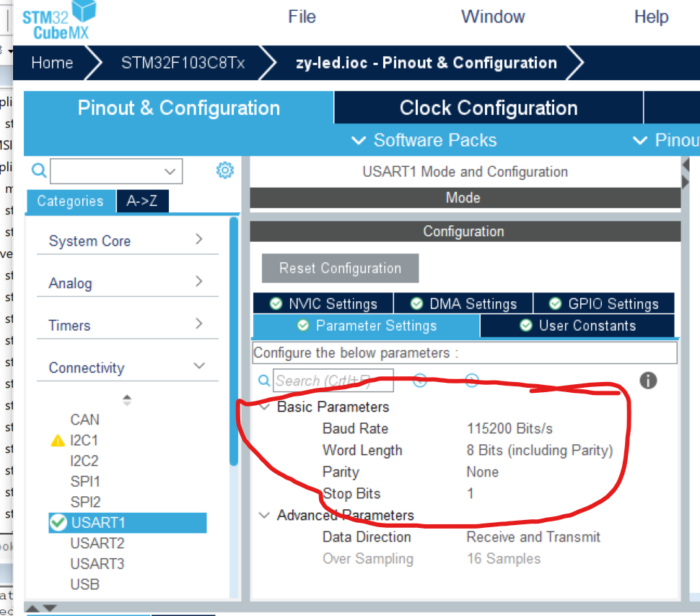Collapse Connectivity category
This screenshot has width=700, height=616.
(127, 367)
